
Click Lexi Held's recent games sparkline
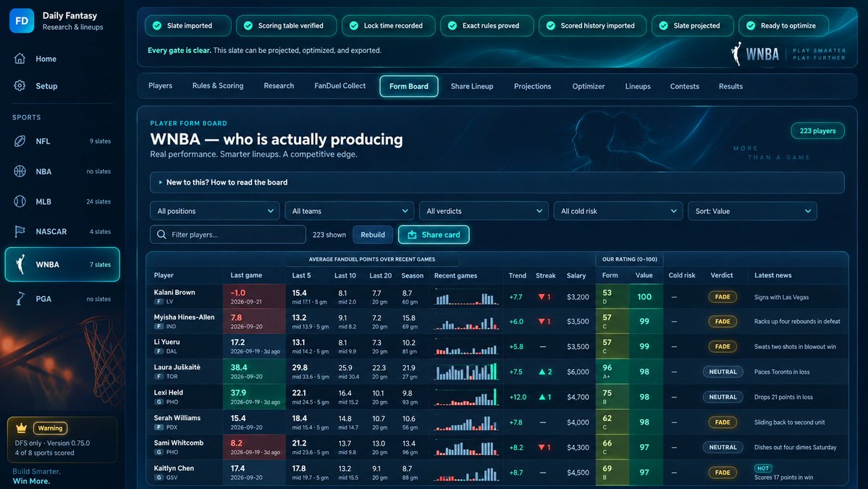coord(466,396)
